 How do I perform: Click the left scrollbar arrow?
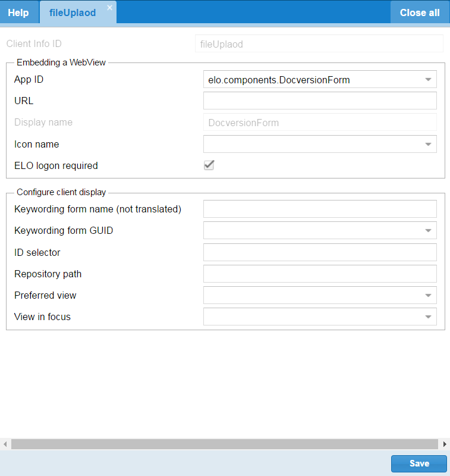4,444
